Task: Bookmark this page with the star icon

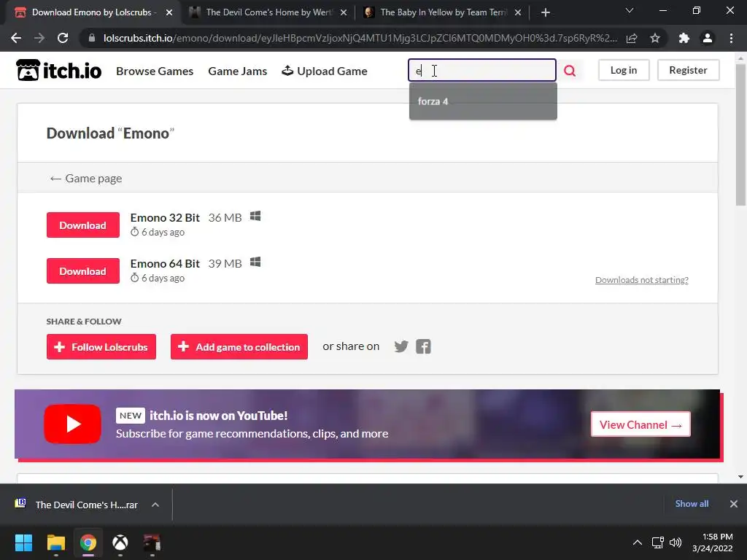Action: coord(655,38)
